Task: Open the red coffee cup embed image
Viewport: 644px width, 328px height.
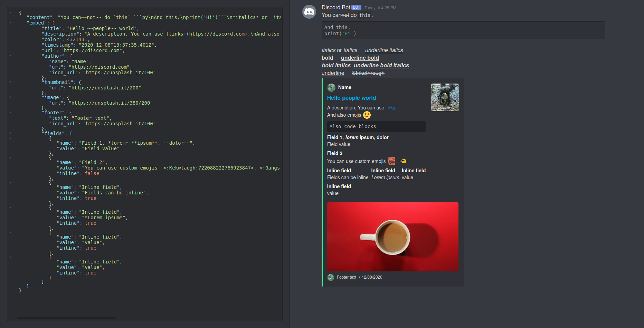Action: tap(393, 237)
